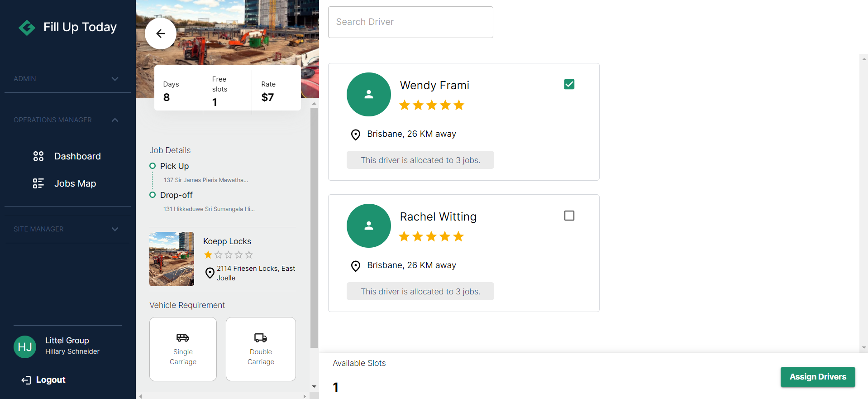
Task: Click the Dashboard grid icon
Action: point(38,156)
